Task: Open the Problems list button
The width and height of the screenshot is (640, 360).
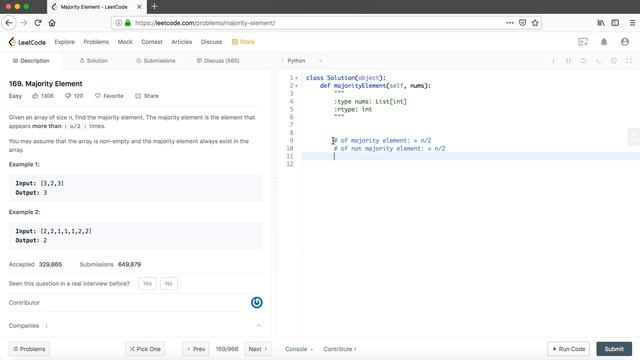Action: click(29, 349)
